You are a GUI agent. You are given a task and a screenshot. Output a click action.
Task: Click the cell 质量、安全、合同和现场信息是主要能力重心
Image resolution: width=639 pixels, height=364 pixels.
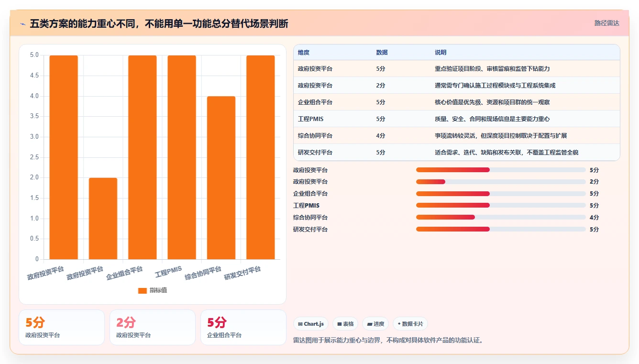(x=492, y=119)
